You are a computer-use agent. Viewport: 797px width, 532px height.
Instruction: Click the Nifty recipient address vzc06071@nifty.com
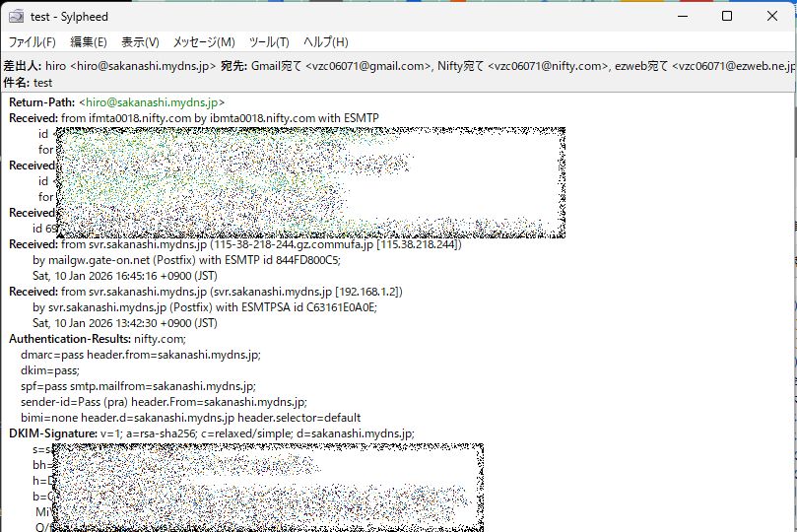tap(549, 66)
